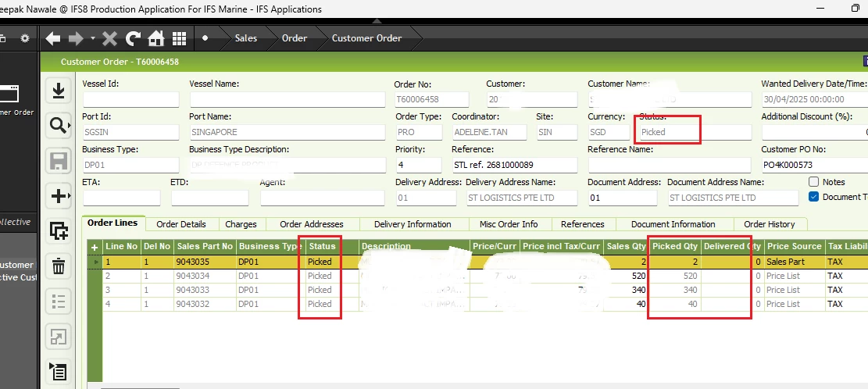Uncheck the Document Text checkbox
Screen dimensions: 868x389
pyautogui.click(x=814, y=197)
